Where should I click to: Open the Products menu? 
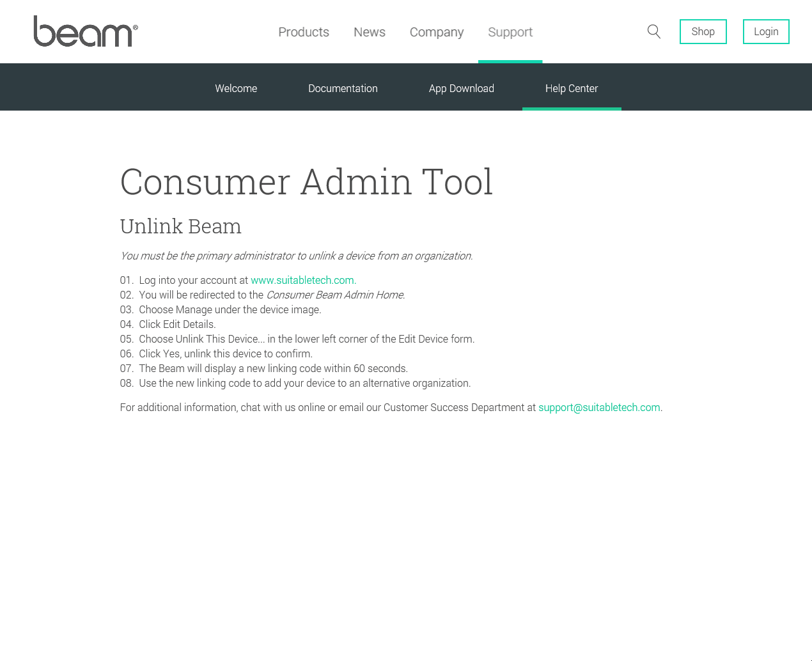[x=304, y=32]
